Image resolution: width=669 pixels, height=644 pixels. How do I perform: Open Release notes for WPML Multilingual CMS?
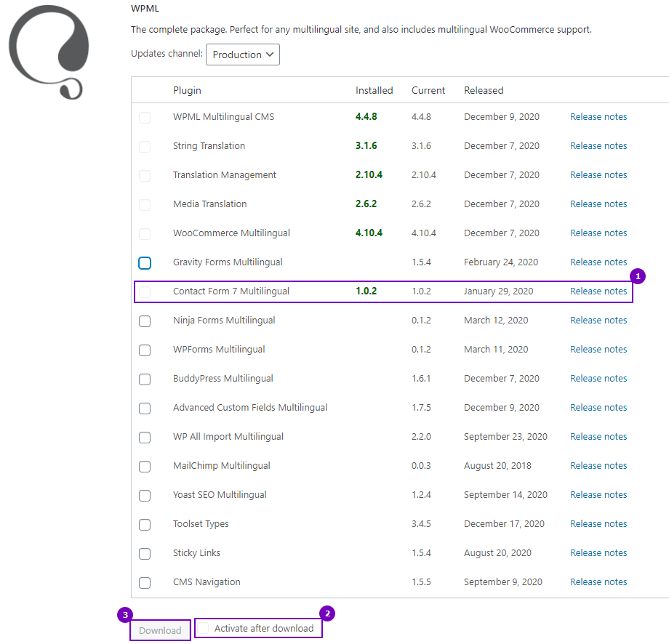click(598, 117)
